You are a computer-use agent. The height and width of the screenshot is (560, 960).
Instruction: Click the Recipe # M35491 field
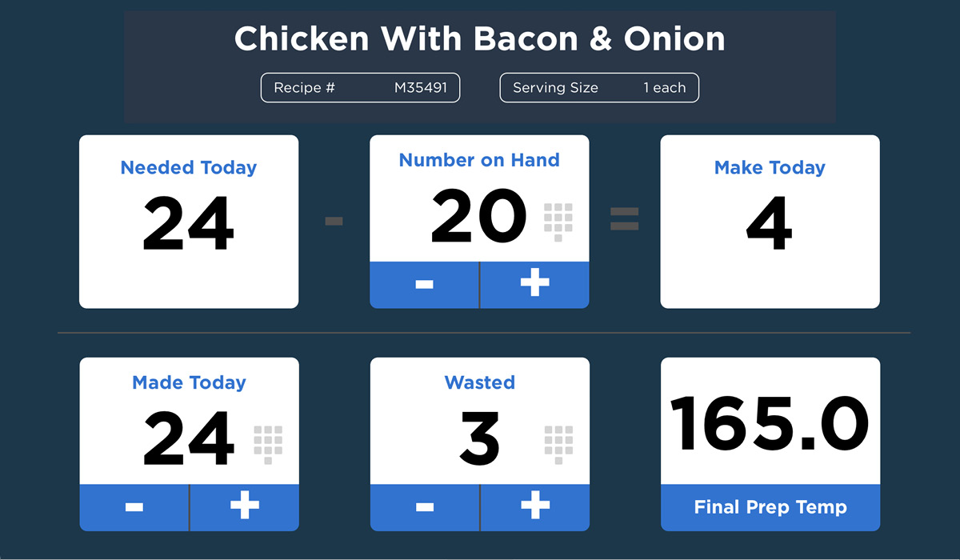click(360, 88)
